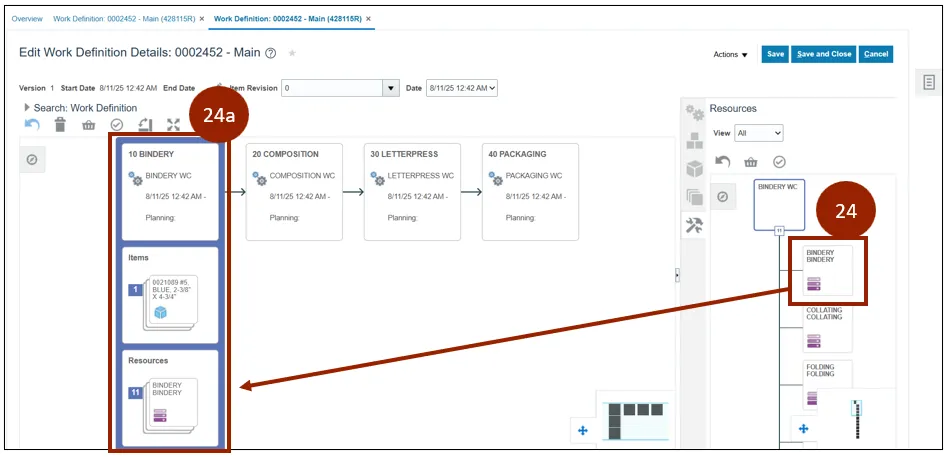
Task: Open the Item Revision dropdown
Action: (391, 88)
